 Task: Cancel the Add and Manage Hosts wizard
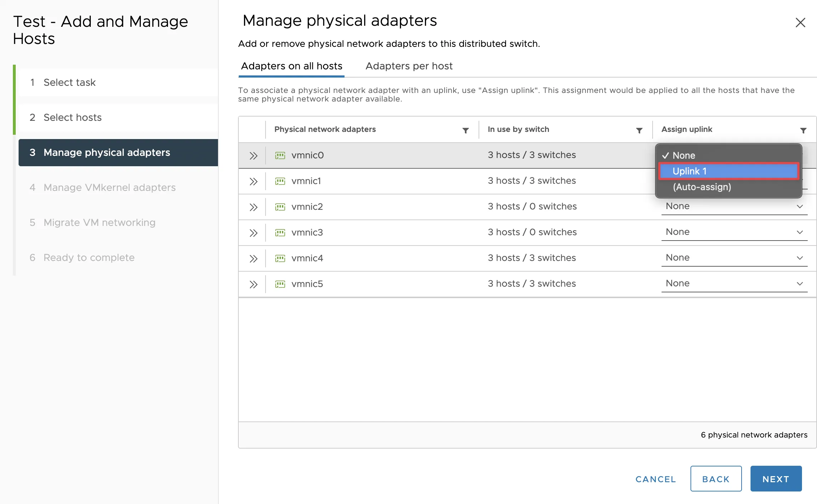(x=655, y=479)
